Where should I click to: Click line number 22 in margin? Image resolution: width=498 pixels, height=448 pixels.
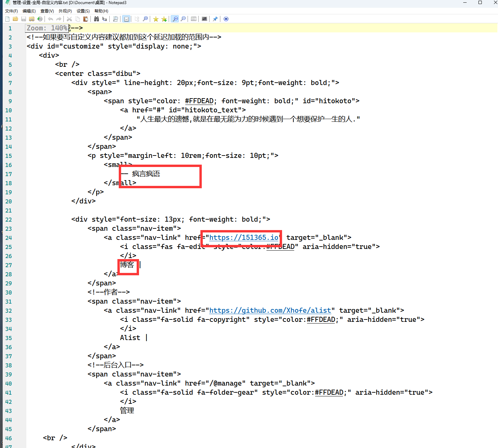(x=9, y=220)
